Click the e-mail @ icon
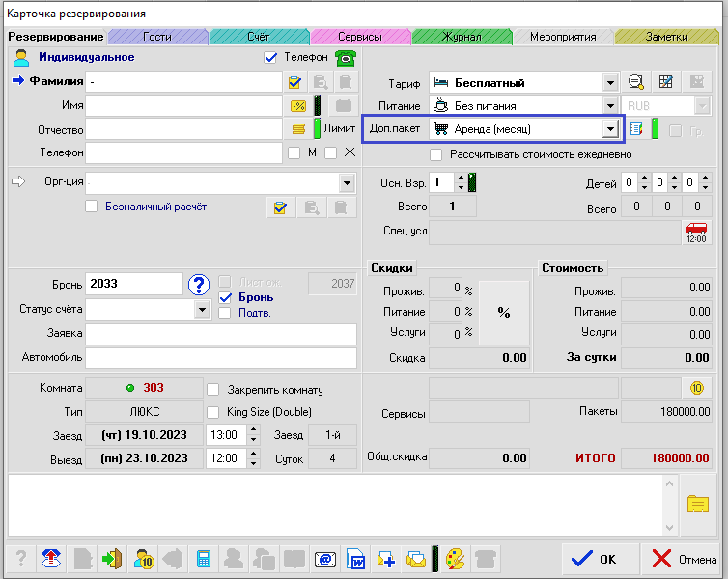Screen dimensions: 728x579 pyautogui.click(x=324, y=559)
